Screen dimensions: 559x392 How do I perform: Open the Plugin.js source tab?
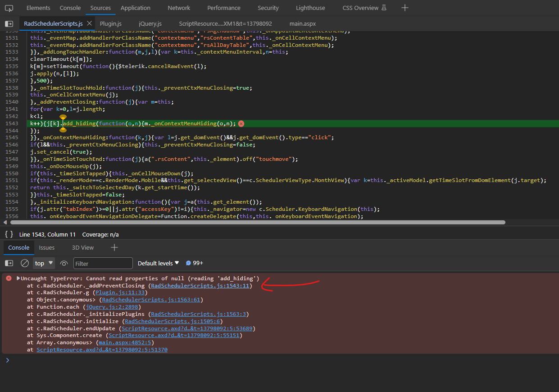(x=110, y=23)
